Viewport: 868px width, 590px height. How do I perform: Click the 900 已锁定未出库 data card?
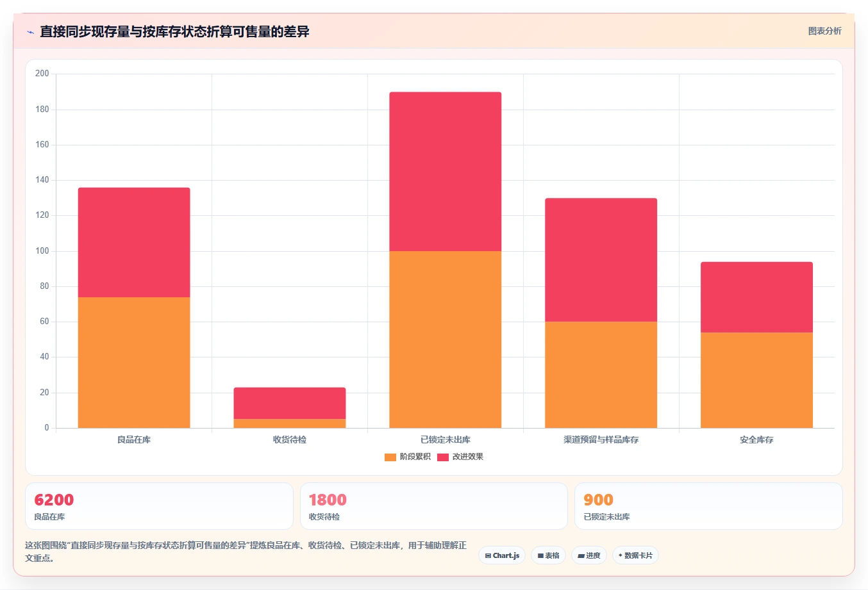click(708, 506)
